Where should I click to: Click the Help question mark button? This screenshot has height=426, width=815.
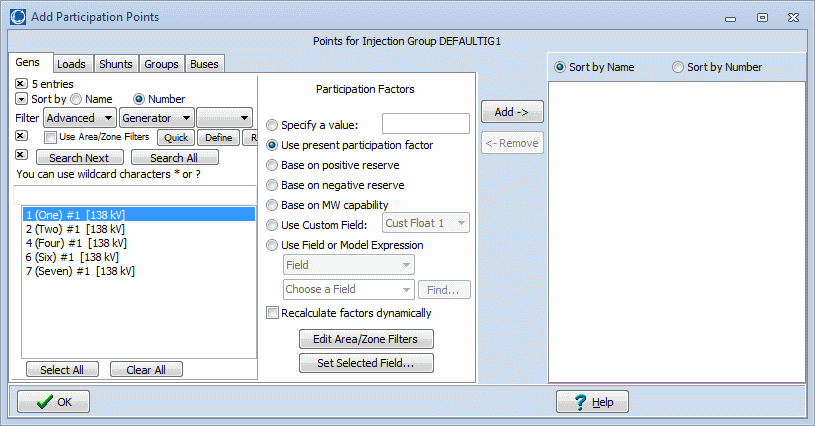(x=592, y=401)
